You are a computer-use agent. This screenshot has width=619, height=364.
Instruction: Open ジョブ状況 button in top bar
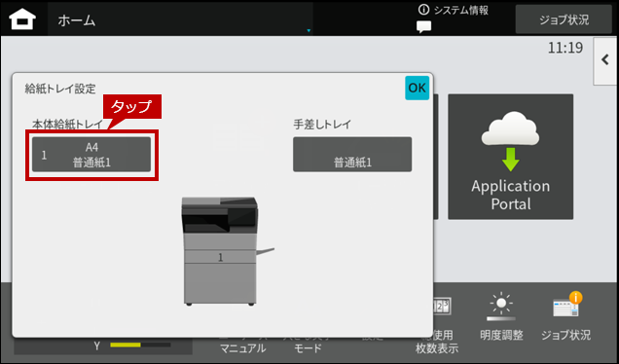tap(564, 19)
